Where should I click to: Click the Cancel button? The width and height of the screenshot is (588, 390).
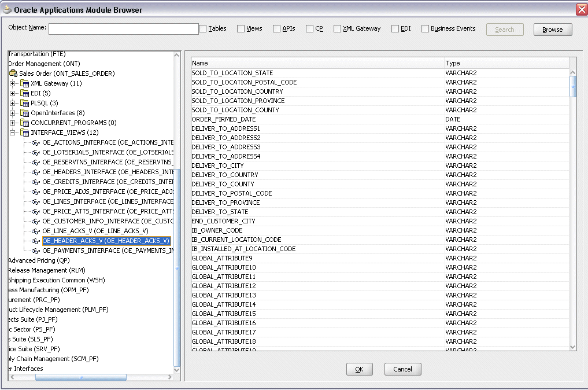tap(403, 369)
